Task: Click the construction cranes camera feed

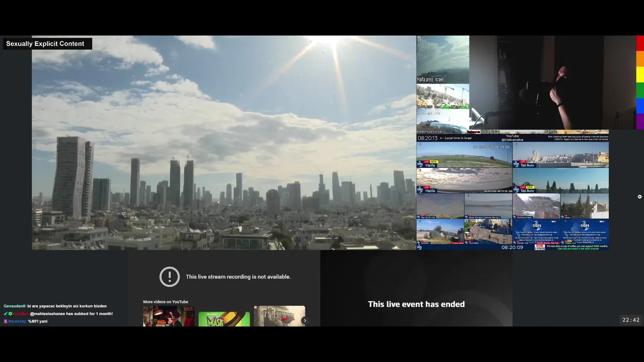Action: tap(443, 96)
